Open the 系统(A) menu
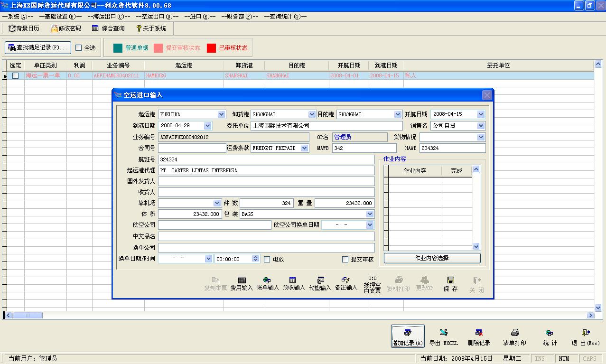 click(x=18, y=16)
